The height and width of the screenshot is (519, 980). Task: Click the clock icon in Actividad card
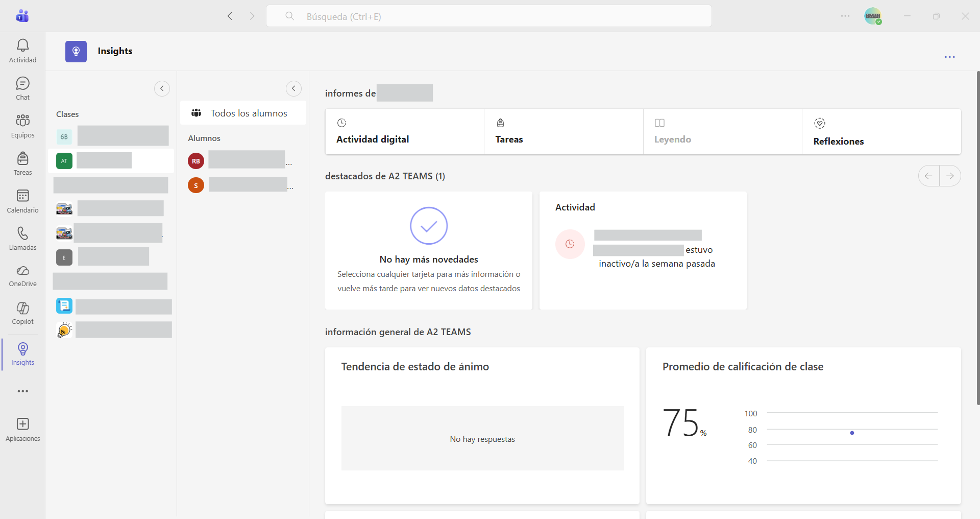[570, 244]
